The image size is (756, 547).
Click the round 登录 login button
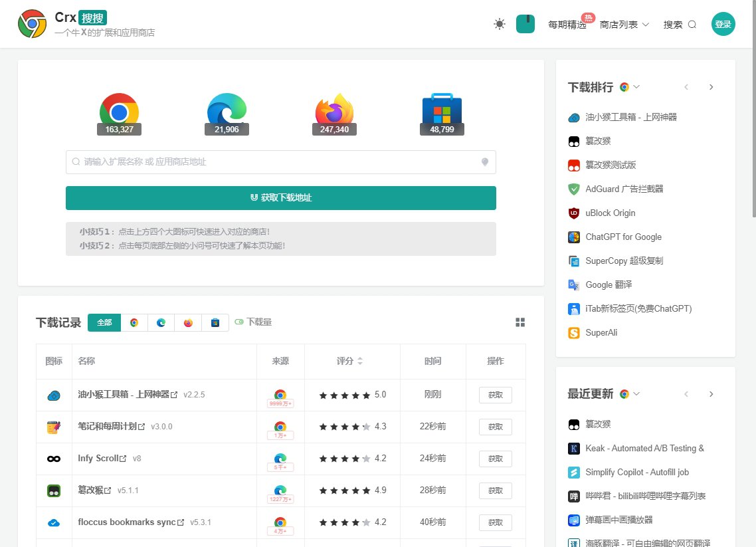tap(723, 24)
